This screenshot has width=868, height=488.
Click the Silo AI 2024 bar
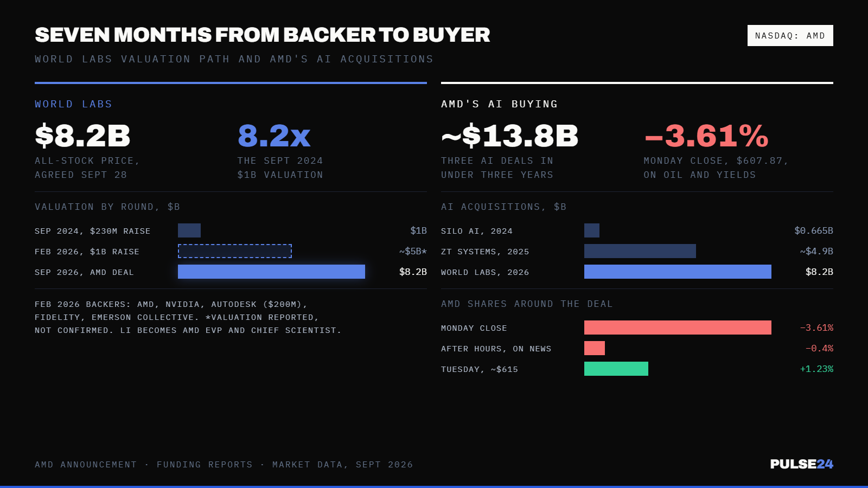(592, 230)
